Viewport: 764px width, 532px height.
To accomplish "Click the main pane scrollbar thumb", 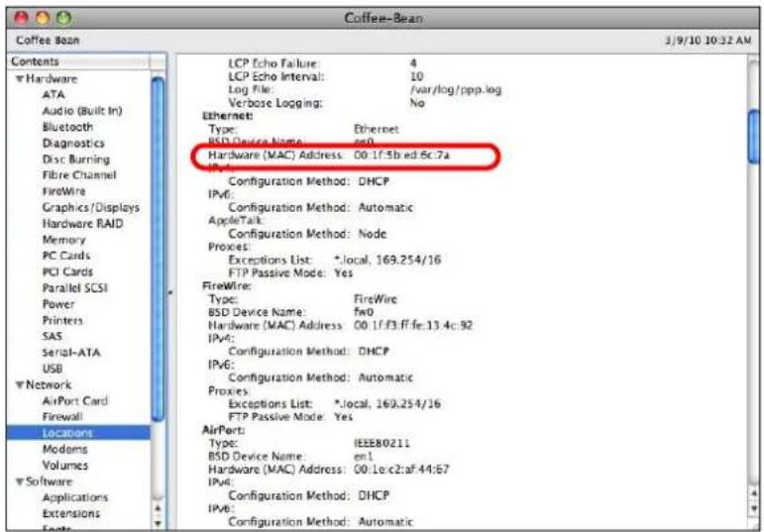I will coord(753,137).
